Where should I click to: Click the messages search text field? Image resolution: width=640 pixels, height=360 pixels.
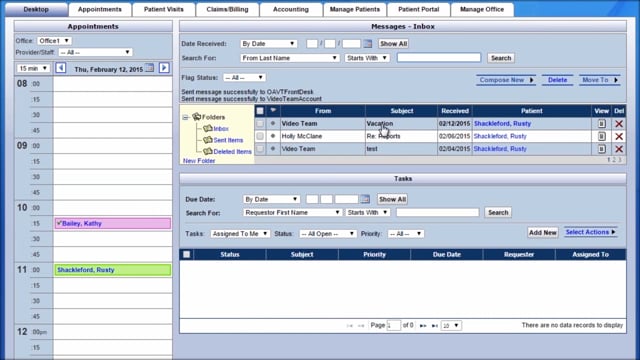[439, 58]
